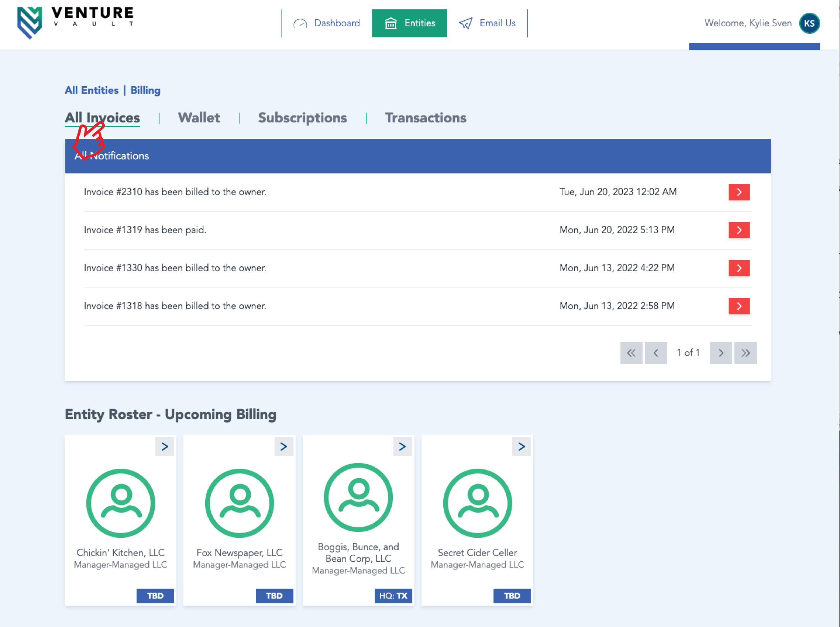The height and width of the screenshot is (627, 840).
Task: Open the Transactions tab
Action: 426,118
